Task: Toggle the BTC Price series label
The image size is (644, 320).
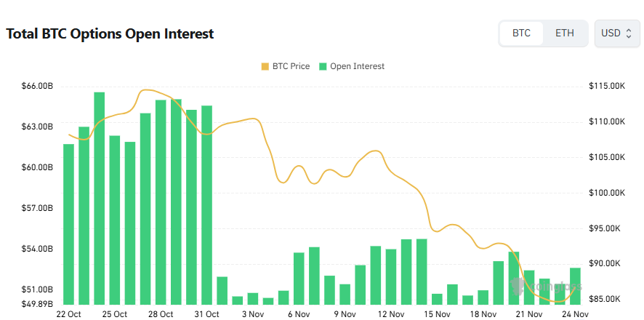Action: pyautogui.click(x=291, y=67)
